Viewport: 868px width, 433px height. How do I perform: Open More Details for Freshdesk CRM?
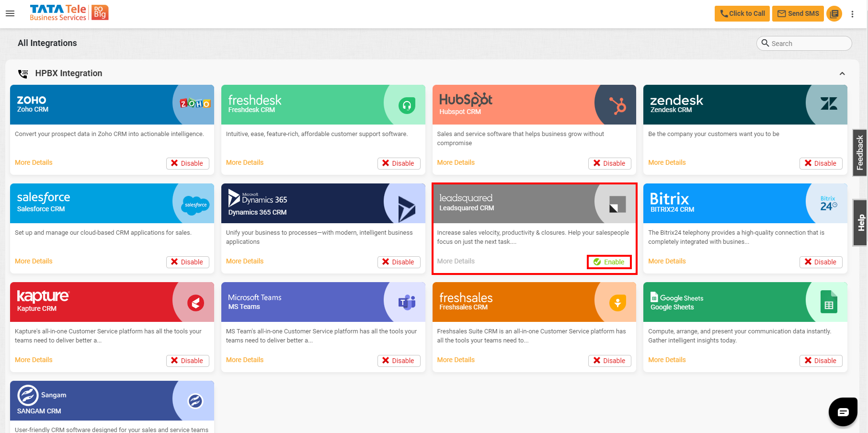(x=245, y=162)
